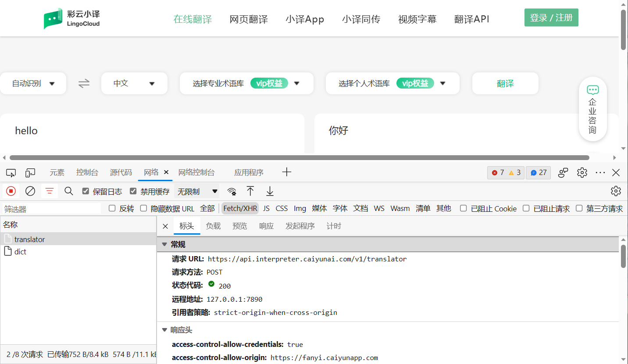Go to 小译App nav link
628x364 pixels.
(x=305, y=19)
